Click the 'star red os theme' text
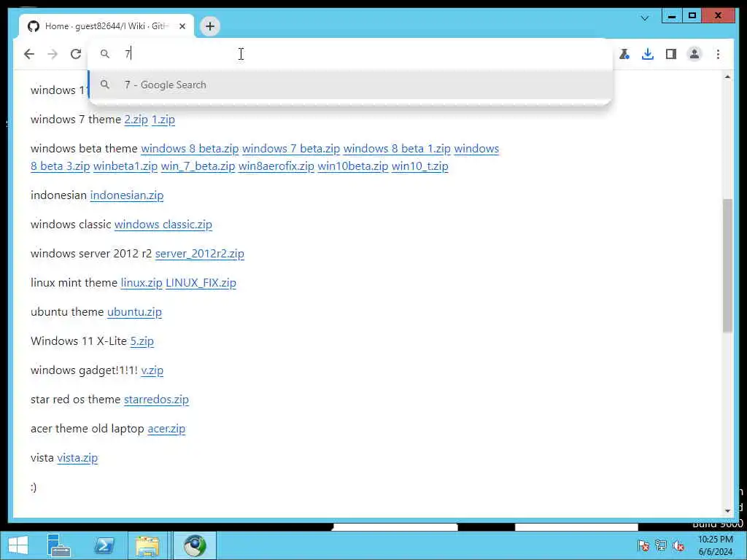Screen dimensions: 747x560 tap(75, 400)
